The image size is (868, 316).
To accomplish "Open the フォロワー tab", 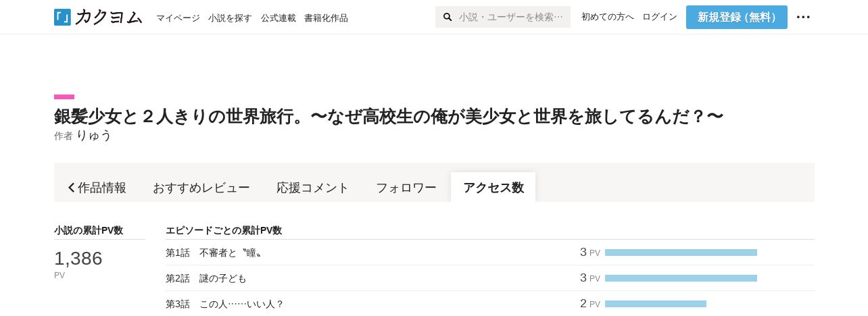I will coord(406,188).
